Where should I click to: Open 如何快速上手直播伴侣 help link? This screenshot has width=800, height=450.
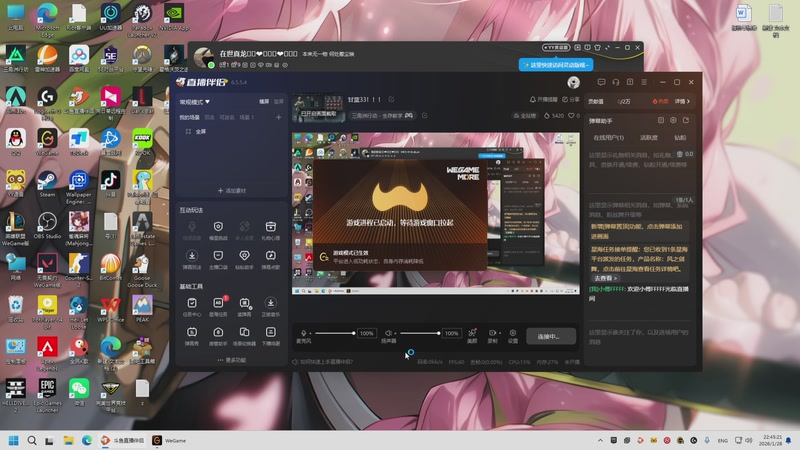(x=323, y=362)
